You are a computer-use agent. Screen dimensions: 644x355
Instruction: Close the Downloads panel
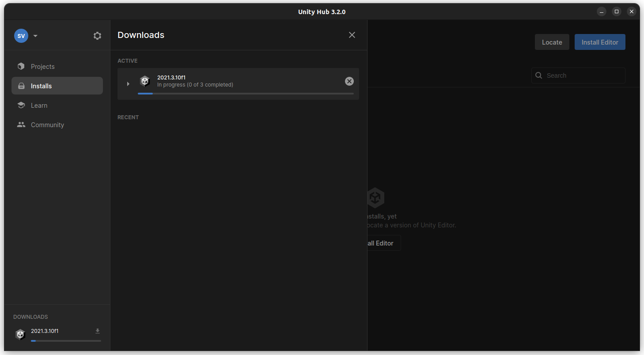click(x=352, y=35)
